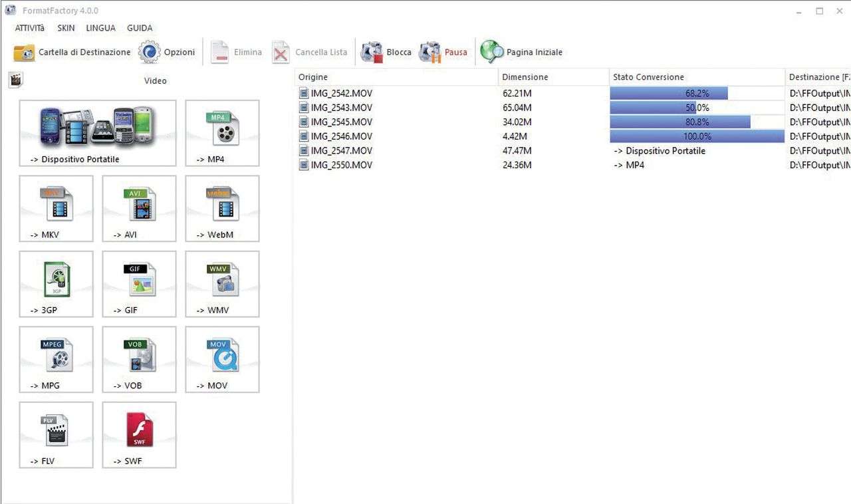The image size is (851, 504).
Task: Open the ATTIVITà menu
Action: (x=29, y=28)
